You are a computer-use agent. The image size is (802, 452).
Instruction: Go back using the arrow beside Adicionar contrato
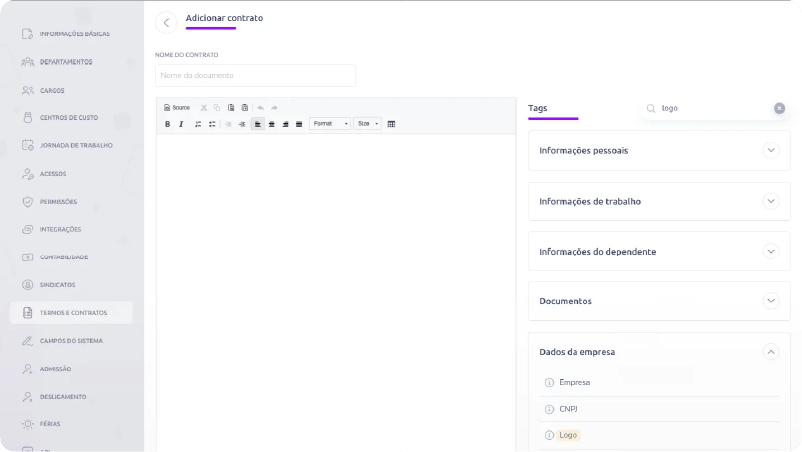point(166,22)
